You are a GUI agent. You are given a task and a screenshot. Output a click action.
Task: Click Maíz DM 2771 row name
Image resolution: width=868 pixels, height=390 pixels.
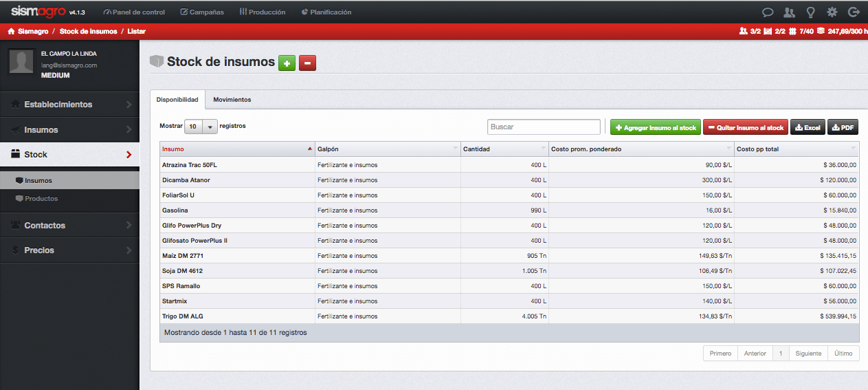(183, 256)
